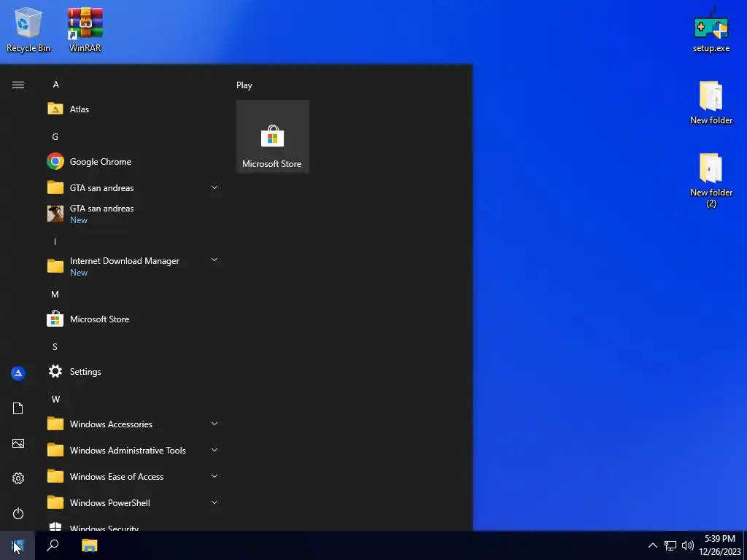Select the setup.exe desktop icon
Viewport: 747px width, 560px height.
(x=711, y=29)
